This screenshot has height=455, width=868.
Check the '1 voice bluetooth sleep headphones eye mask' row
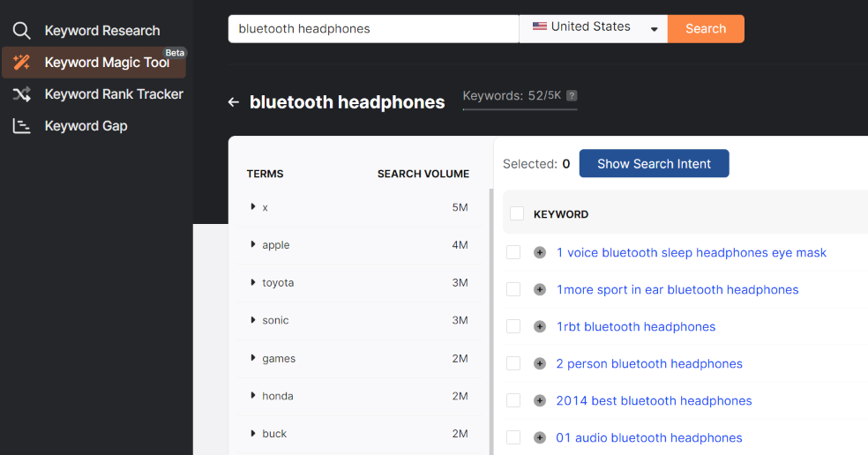tap(513, 252)
